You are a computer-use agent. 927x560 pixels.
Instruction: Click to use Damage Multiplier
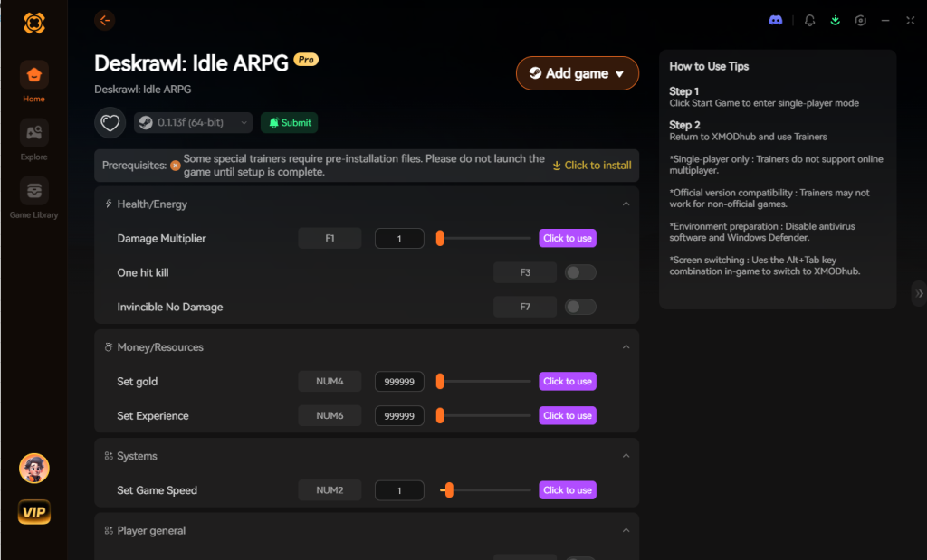click(568, 238)
